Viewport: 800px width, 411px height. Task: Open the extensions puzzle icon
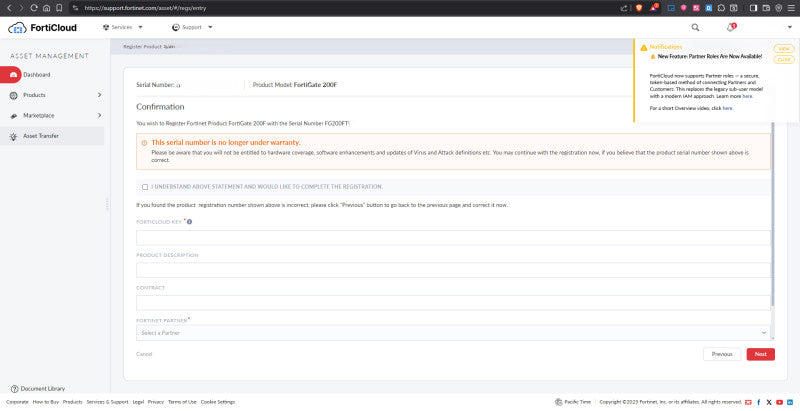coord(721,8)
